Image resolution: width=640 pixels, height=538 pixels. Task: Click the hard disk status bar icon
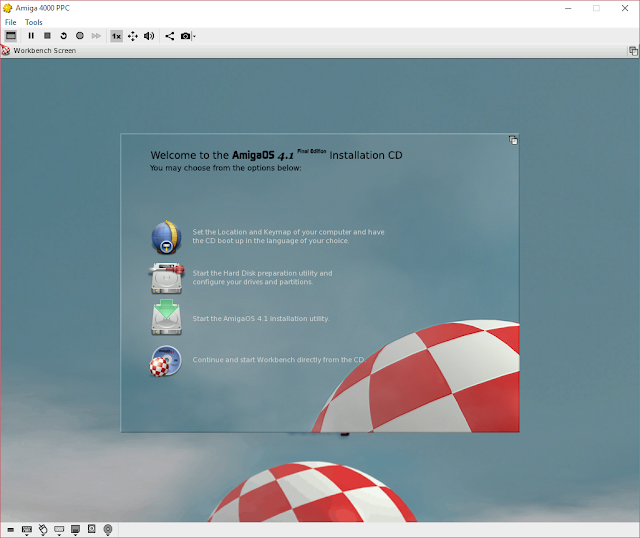tap(91, 529)
